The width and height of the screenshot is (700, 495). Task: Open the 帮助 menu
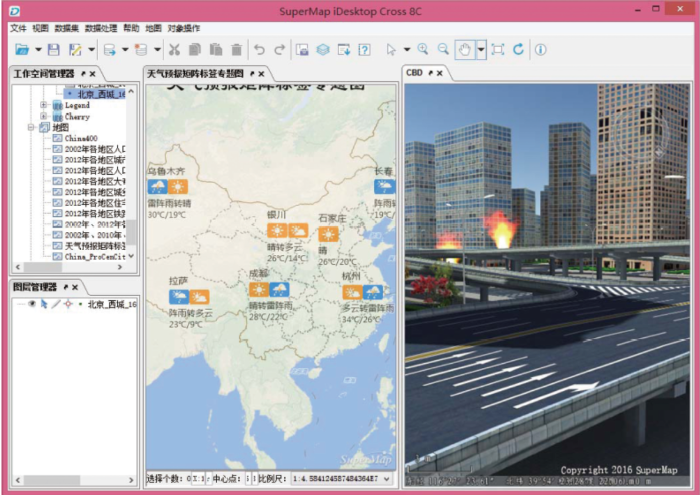tap(131, 28)
